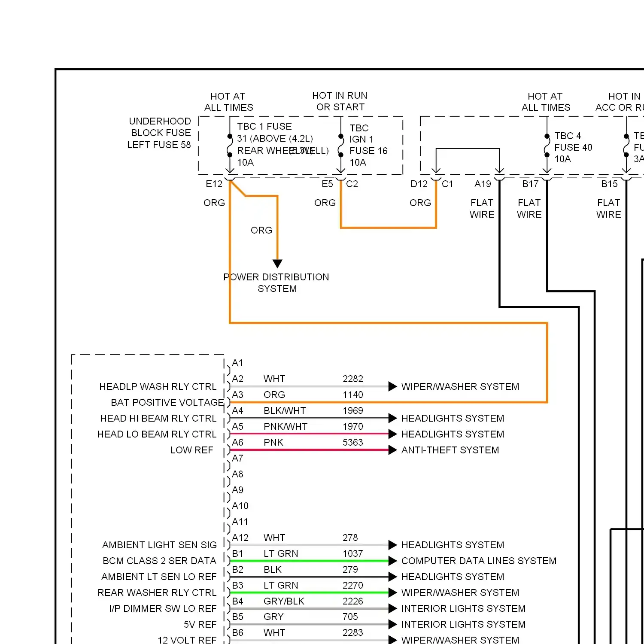This screenshot has height=644, width=644.
Task: Click the HEADLIGHTS SYSTEM label on wire 279
Action: pos(453,577)
